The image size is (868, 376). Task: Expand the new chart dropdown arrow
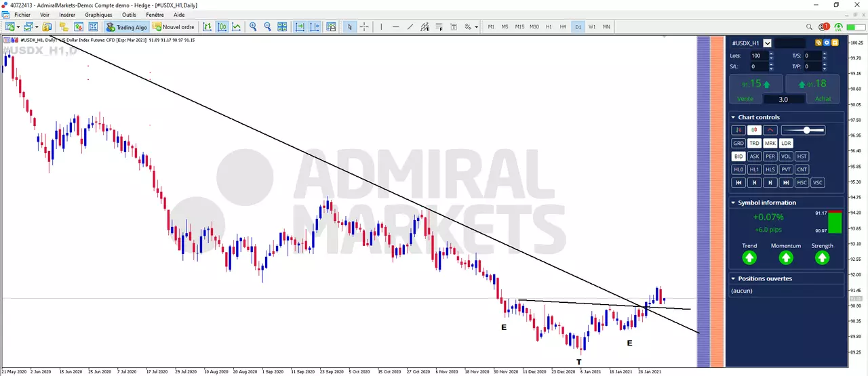pos(18,27)
